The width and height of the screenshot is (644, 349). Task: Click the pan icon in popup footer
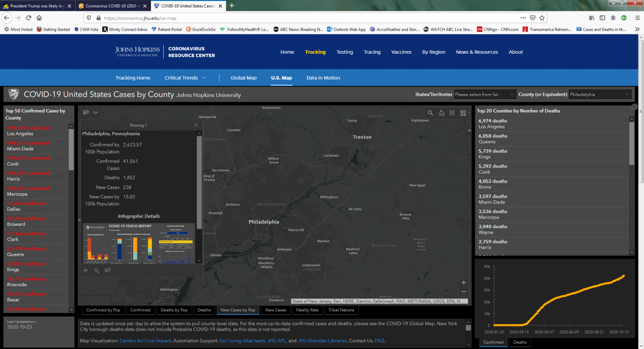[86, 271]
